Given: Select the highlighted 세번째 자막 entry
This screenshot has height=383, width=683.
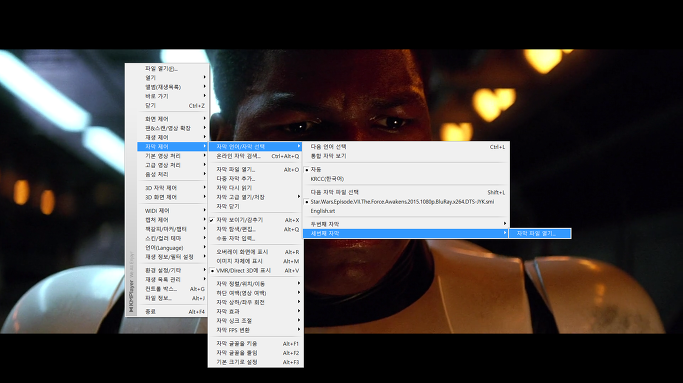Looking at the screenshot, I should click(406, 234).
